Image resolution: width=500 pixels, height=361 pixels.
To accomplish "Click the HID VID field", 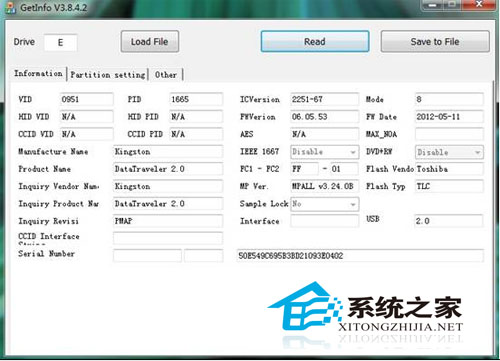I will [x=87, y=117].
